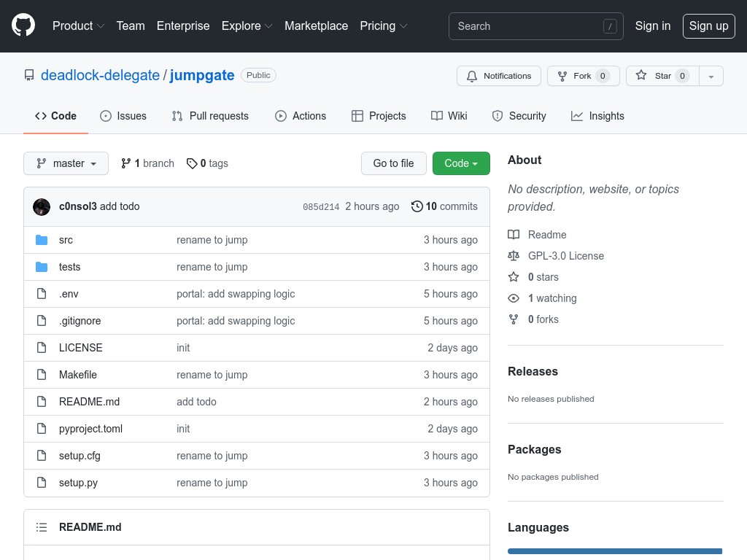Click the Notifications button
This screenshot has width=747, height=560.
499,76
